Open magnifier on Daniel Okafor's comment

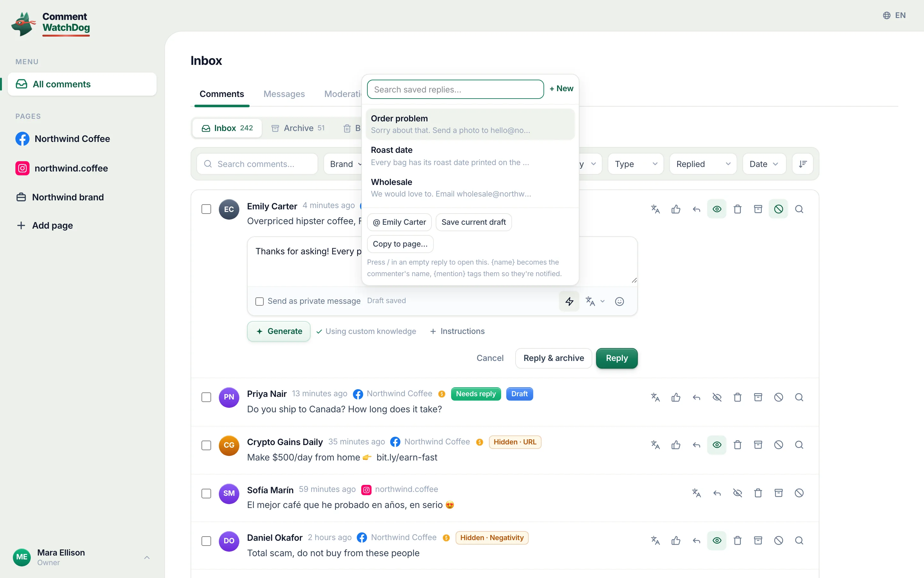[x=799, y=540]
